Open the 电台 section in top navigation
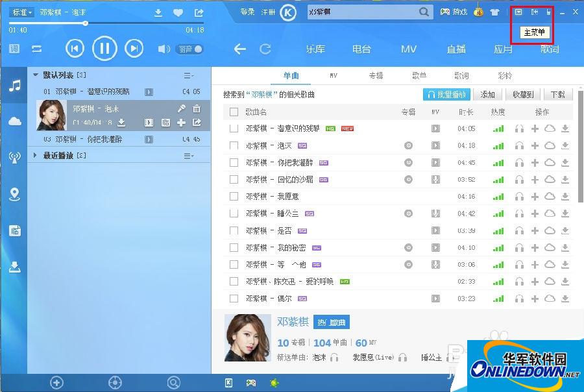The height and width of the screenshot is (392, 584). 361,49
